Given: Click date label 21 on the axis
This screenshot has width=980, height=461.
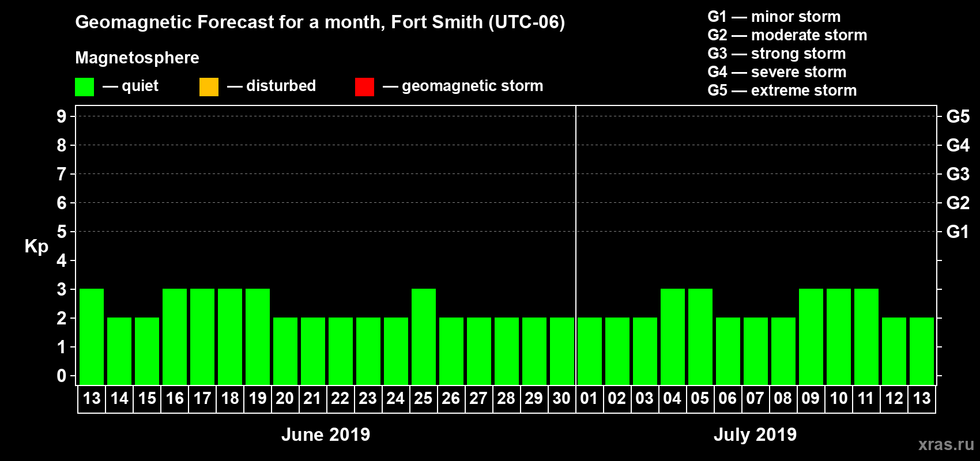Looking at the screenshot, I should tap(312, 398).
